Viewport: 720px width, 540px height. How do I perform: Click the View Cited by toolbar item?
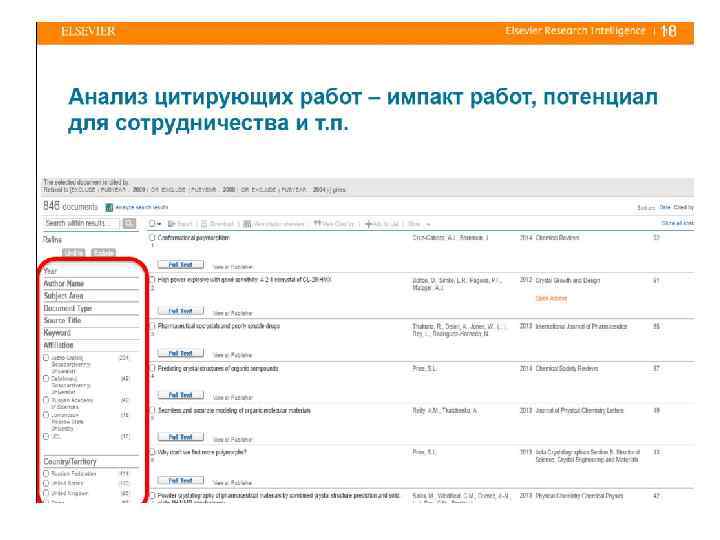tap(333, 224)
